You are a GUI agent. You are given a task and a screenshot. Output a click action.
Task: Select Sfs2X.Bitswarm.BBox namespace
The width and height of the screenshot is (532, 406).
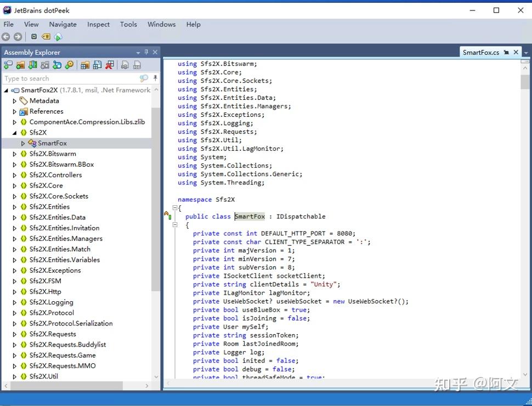point(62,164)
